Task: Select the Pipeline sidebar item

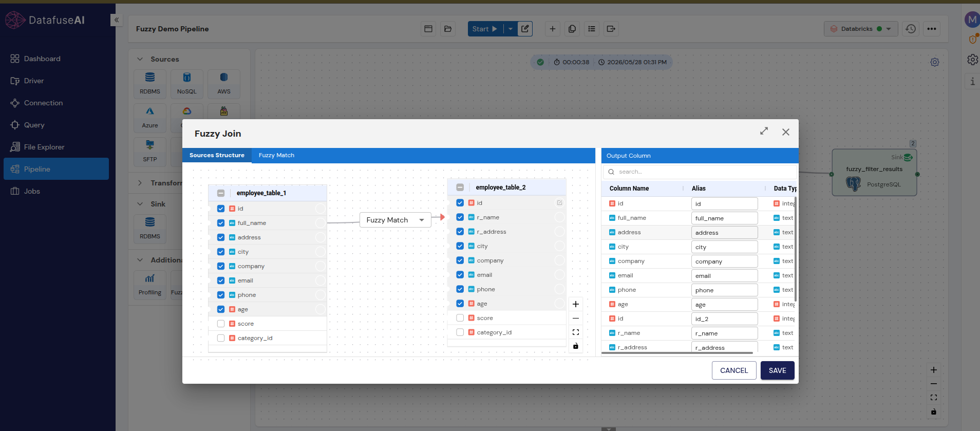Action: tap(56, 169)
